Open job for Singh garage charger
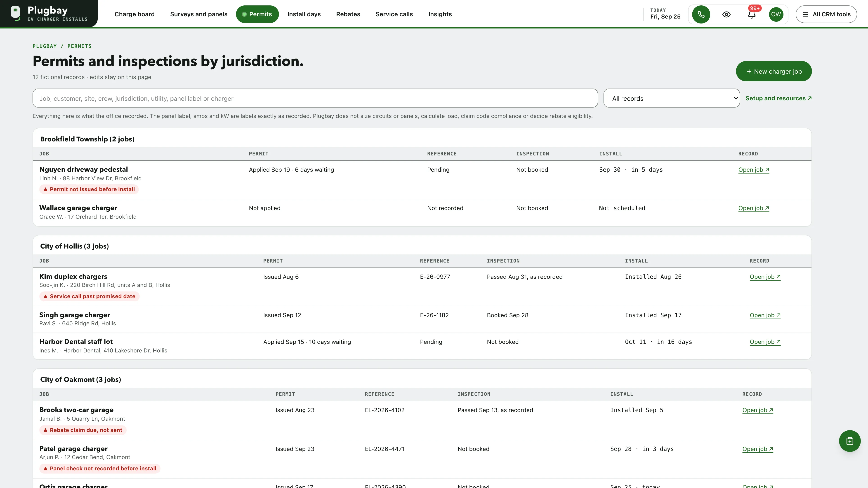This screenshot has height=488, width=868. [x=765, y=315]
